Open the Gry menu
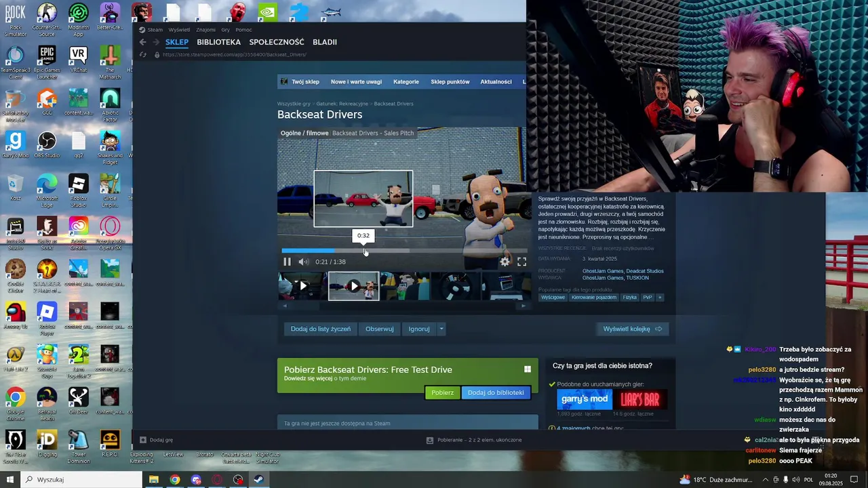The width and height of the screenshot is (868, 488). (225, 30)
